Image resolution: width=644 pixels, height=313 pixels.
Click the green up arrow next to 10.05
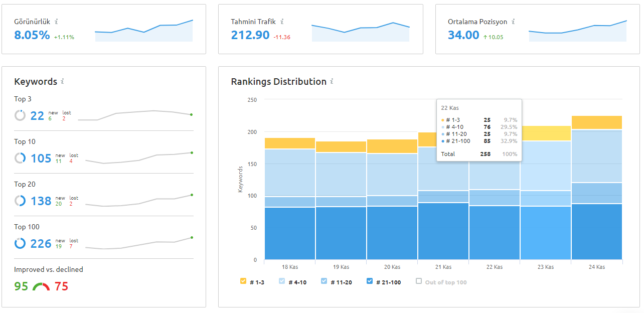(x=485, y=37)
